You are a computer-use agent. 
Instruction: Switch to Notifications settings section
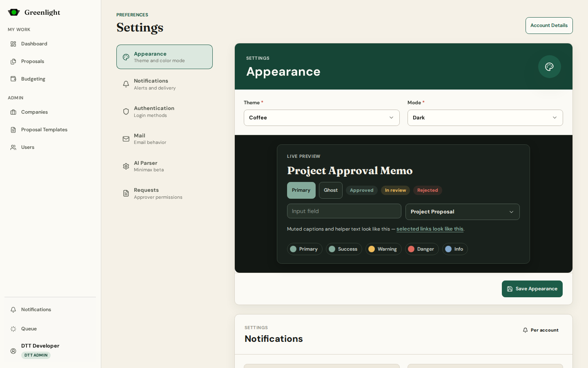[165, 84]
